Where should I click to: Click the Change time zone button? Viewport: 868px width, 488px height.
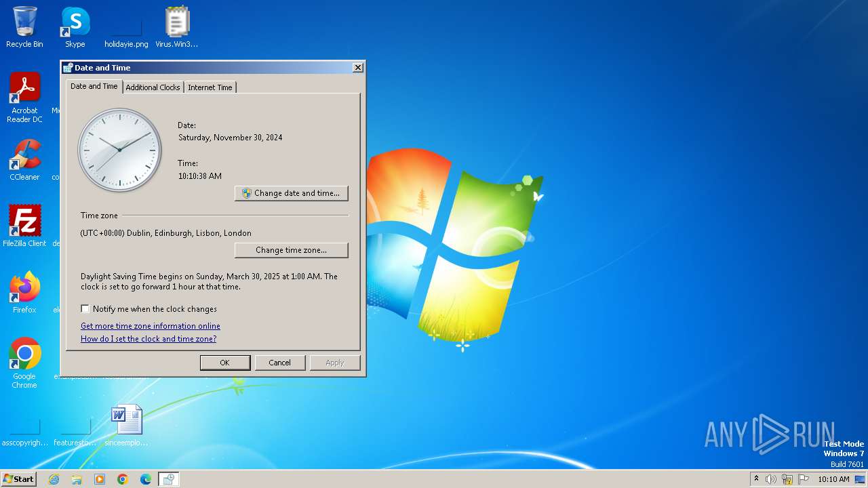pyautogui.click(x=292, y=250)
